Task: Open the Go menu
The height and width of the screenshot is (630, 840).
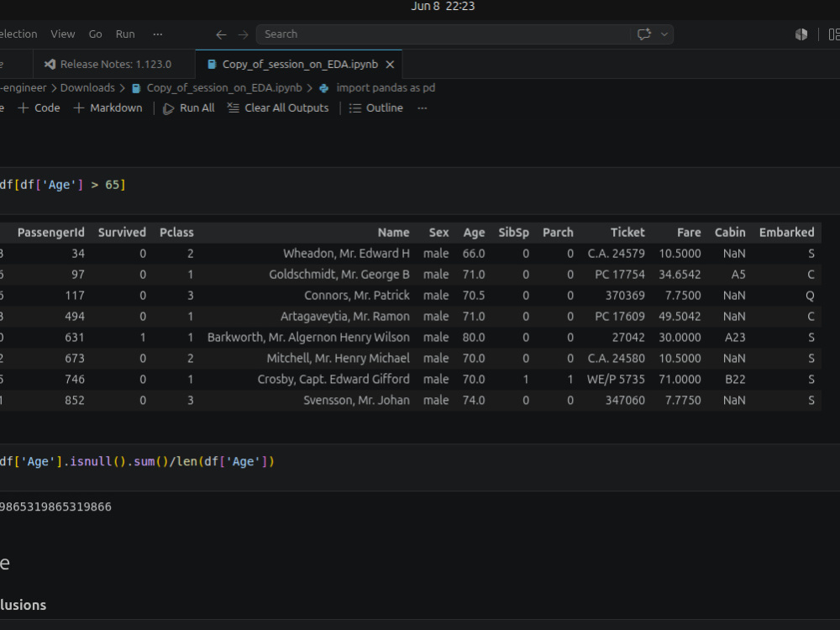Action: (x=96, y=34)
